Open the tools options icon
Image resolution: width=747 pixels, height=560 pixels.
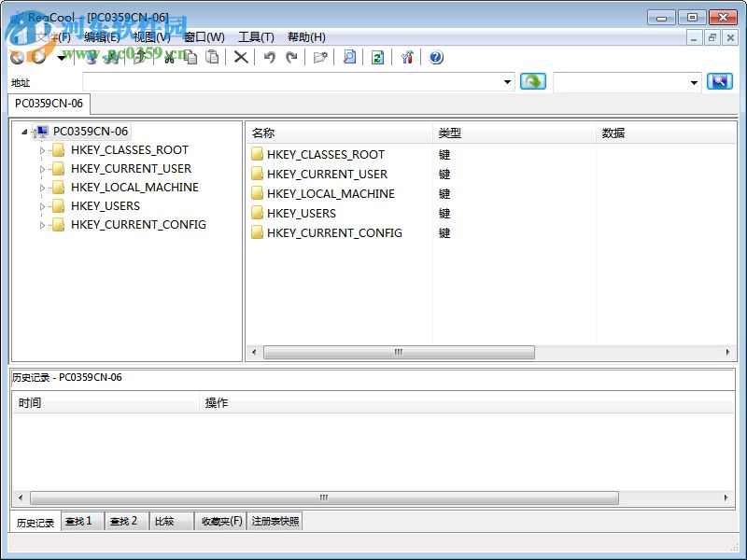[407, 57]
